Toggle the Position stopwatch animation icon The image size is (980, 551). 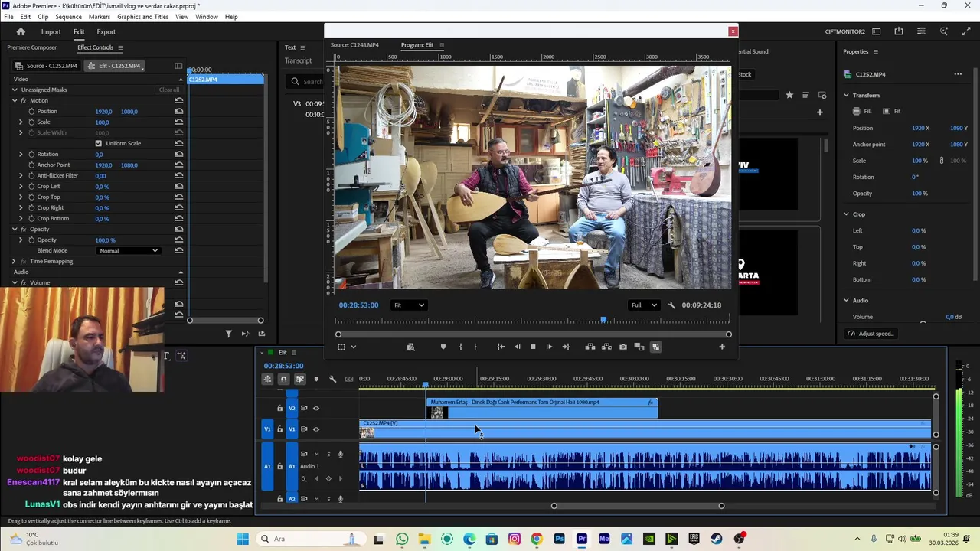[31, 112]
